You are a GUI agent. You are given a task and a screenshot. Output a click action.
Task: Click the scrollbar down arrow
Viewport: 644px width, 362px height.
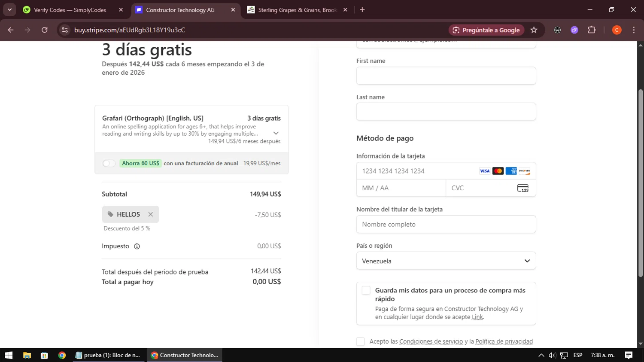pos(641,344)
